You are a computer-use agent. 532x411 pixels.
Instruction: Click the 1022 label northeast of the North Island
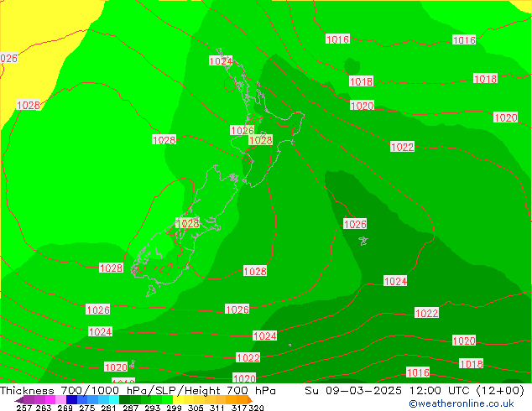coord(403,147)
